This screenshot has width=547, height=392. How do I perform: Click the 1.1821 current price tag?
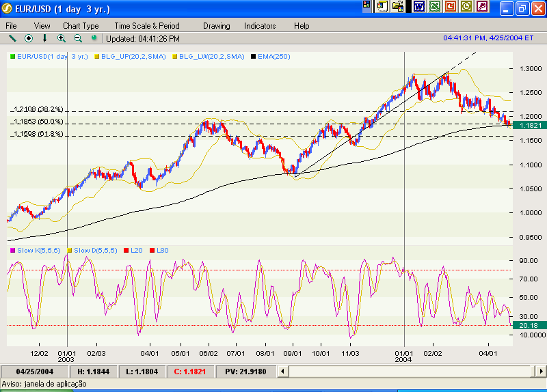(530, 126)
